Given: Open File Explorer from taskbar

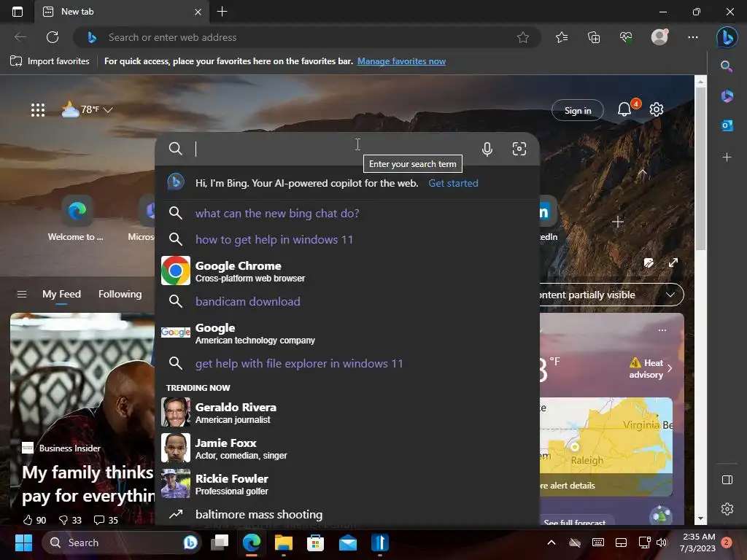Looking at the screenshot, I should [284, 542].
